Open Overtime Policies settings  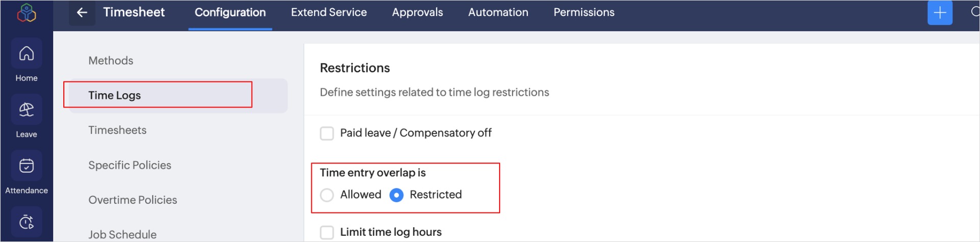point(133,200)
